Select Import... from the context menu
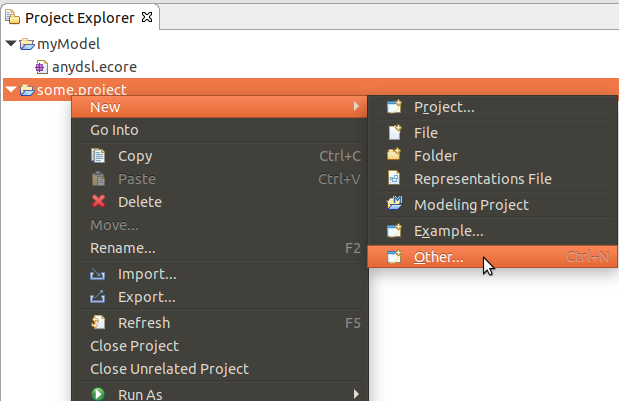The height and width of the screenshot is (401, 619). 146,274
